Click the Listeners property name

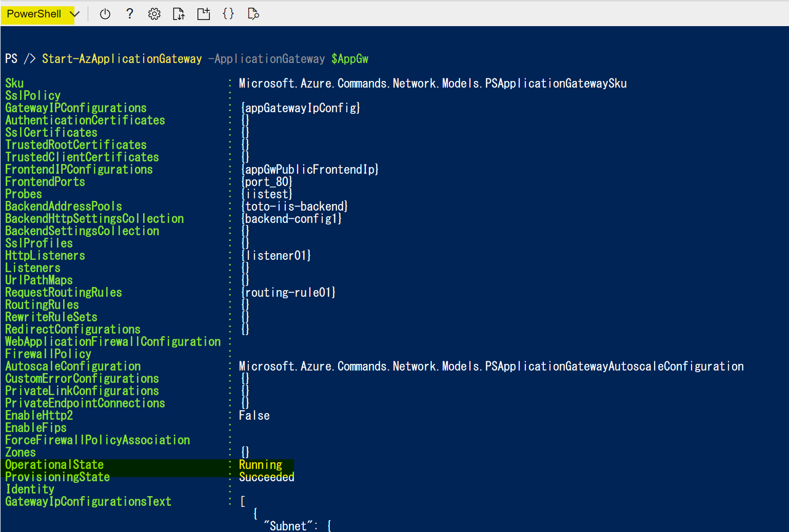click(x=33, y=268)
